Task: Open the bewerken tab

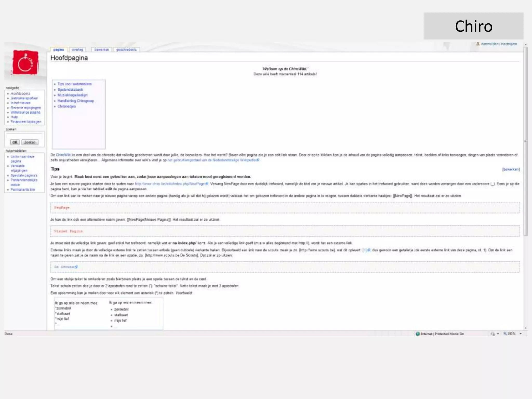Action: click(102, 50)
